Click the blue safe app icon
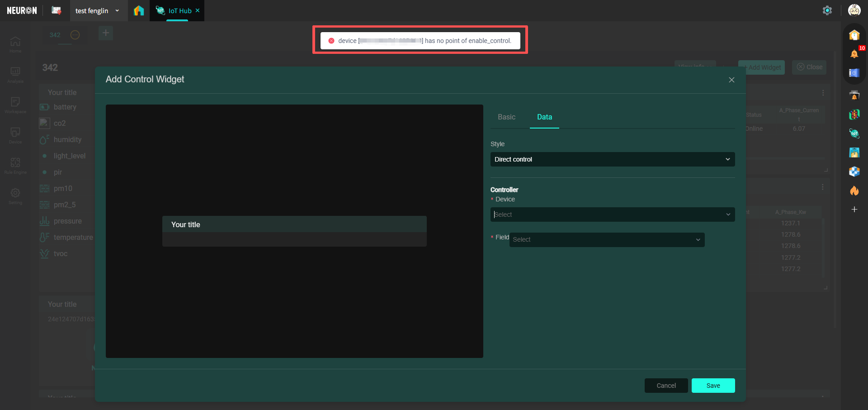The width and height of the screenshot is (868, 410). click(854, 73)
